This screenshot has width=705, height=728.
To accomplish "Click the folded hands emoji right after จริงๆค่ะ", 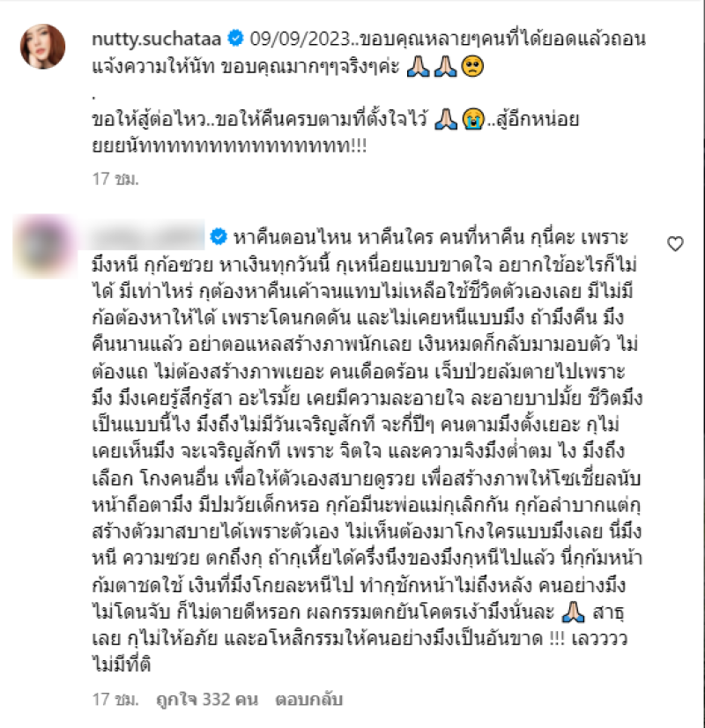I will coord(419,66).
